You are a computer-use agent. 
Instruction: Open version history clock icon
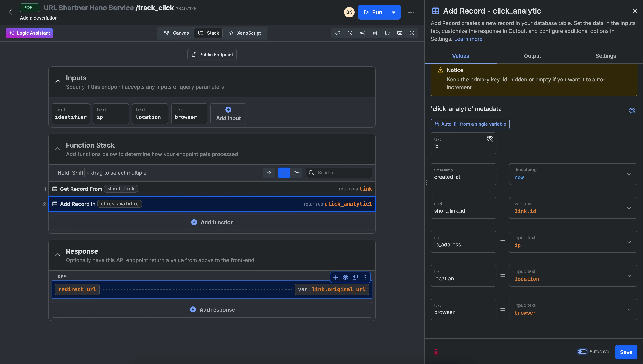[350, 33]
